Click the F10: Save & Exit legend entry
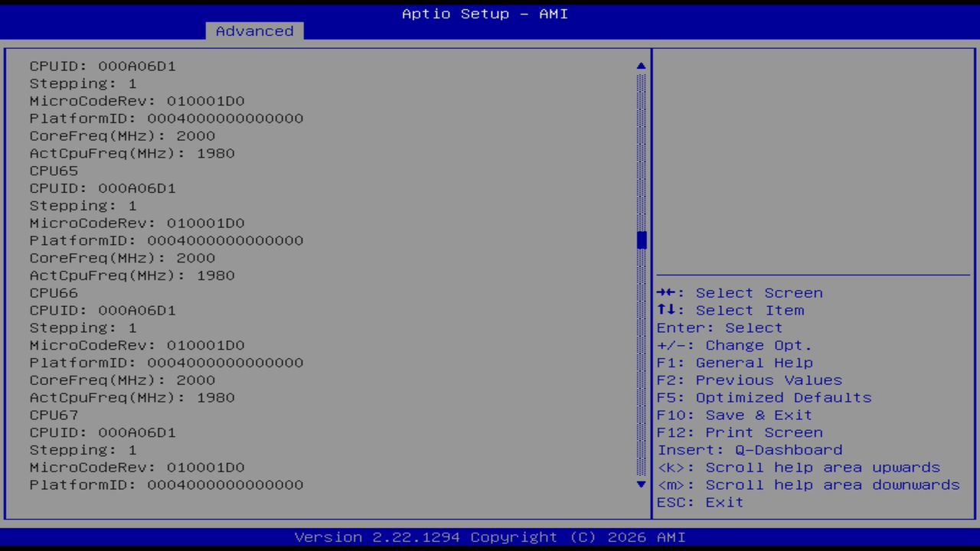 (x=734, y=415)
